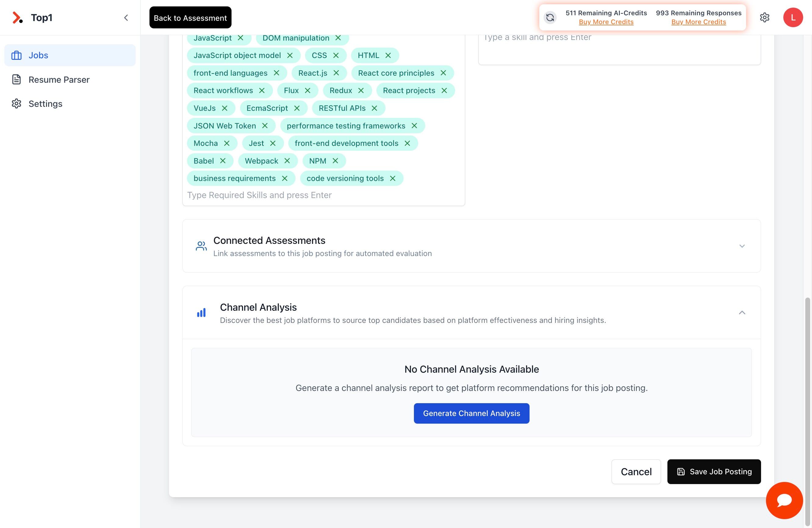Remove the Mocha skill tag
The image size is (812, 528).
227,143
